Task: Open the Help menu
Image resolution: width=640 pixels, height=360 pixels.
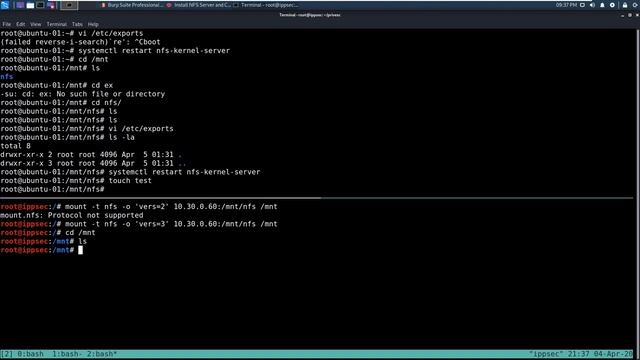Action: click(93, 24)
